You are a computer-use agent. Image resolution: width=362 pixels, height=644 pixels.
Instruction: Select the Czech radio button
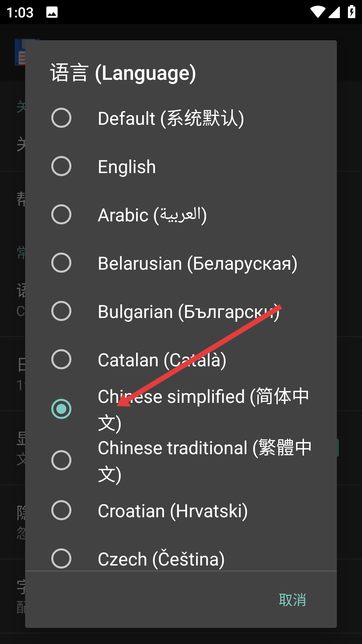[61, 558]
